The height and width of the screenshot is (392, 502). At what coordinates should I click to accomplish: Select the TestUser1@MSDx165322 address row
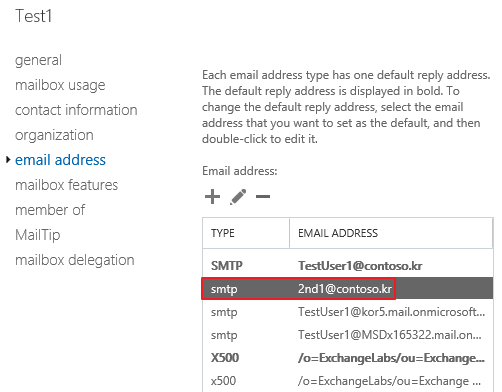(348, 335)
